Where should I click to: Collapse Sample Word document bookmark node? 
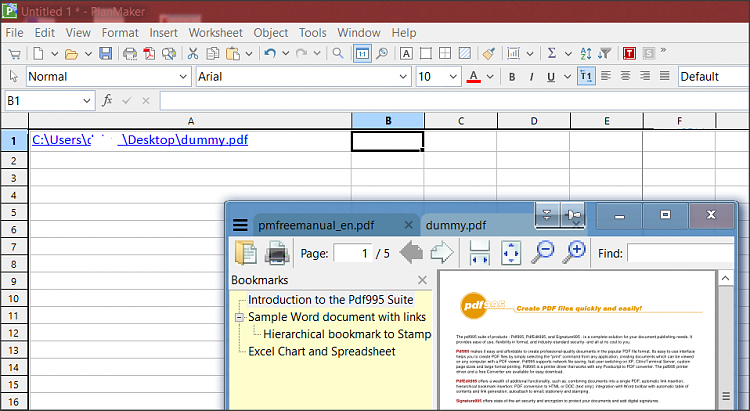point(240,317)
